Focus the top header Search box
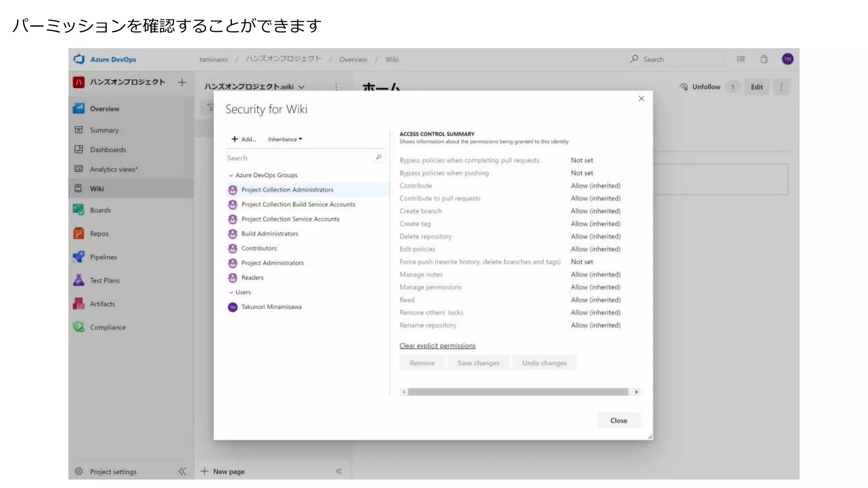The width and height of the screenshot is (868, 488). click(x=675, y=59)
